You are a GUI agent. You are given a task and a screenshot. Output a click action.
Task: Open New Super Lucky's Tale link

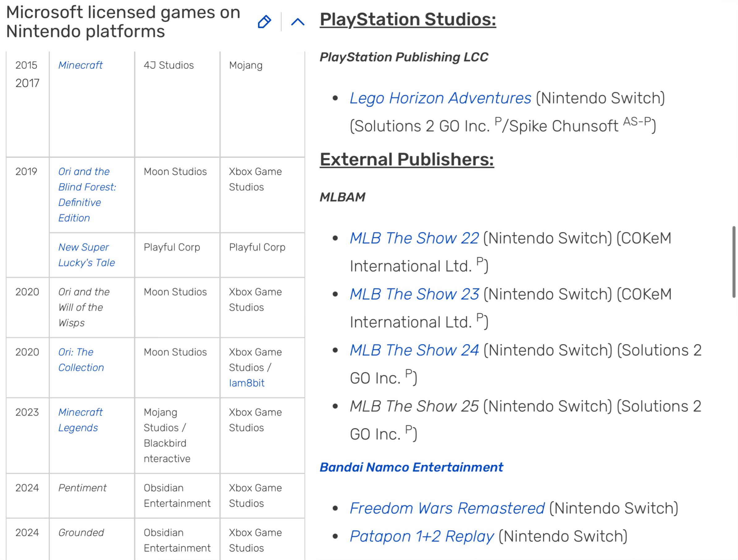pos(86,255)
